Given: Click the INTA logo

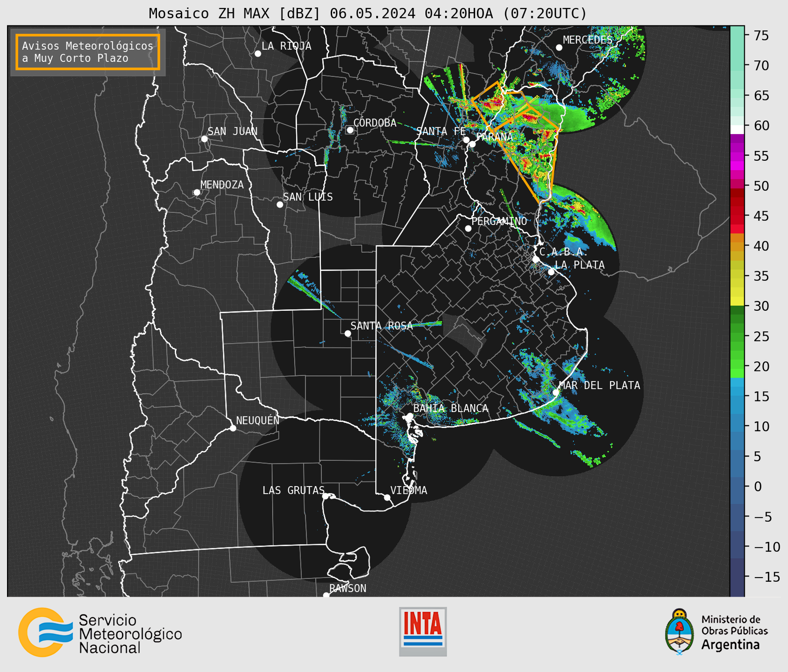Looking at the screenshot, I should [x=423, y=631].
